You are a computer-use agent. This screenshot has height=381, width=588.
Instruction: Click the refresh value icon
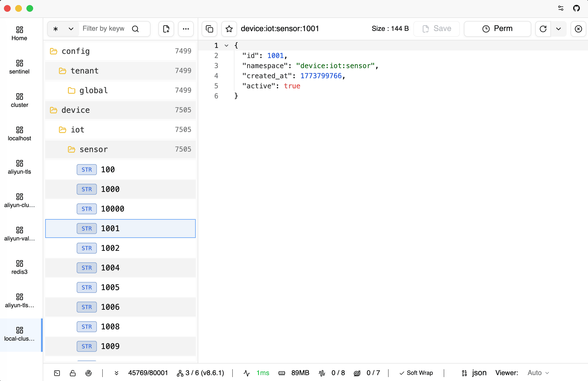pyautogui.click(x=543, y=29)
